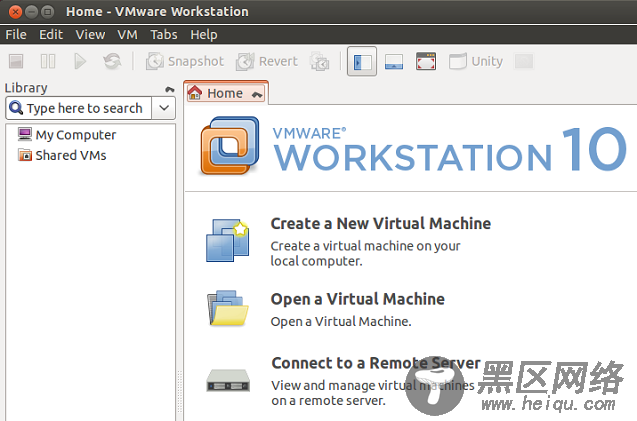The image size is (637, 421).
Task: Close the Home tab
Action: tap(257, 95)
